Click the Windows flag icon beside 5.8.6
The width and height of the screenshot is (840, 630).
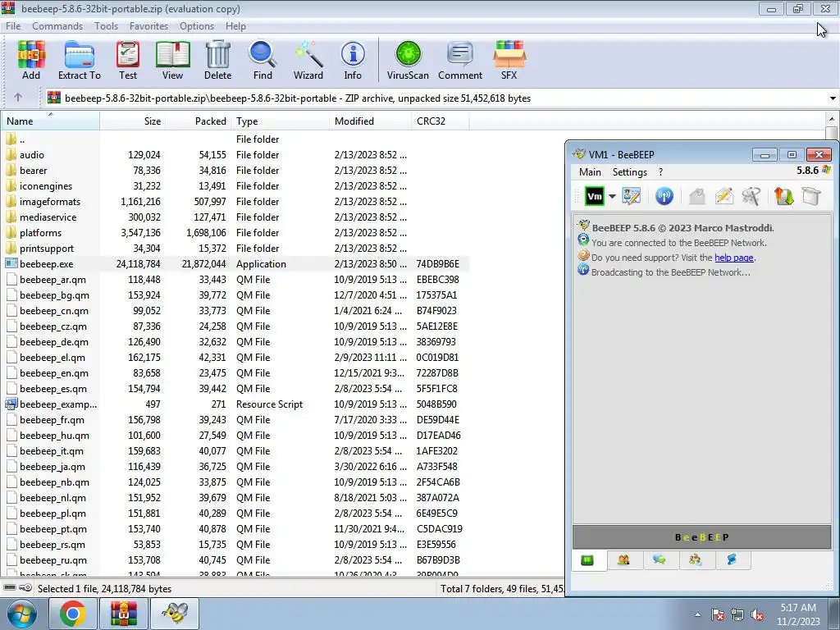coord(826,170)
